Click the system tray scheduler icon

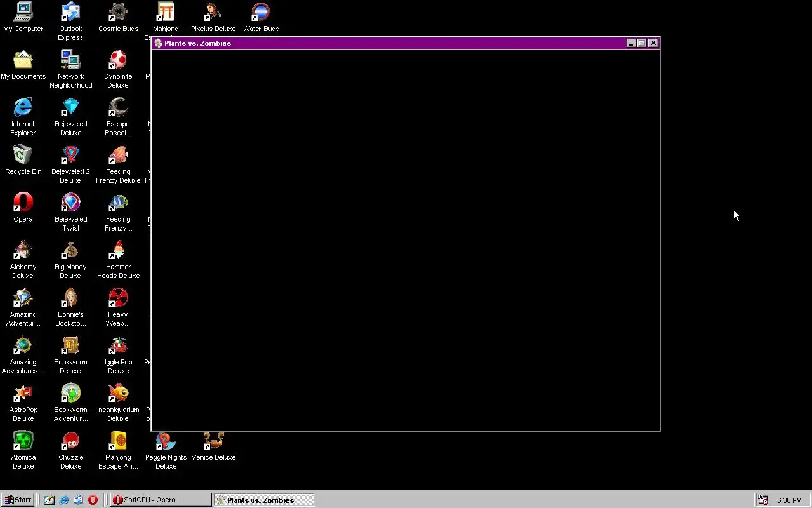tap(763, 500)
